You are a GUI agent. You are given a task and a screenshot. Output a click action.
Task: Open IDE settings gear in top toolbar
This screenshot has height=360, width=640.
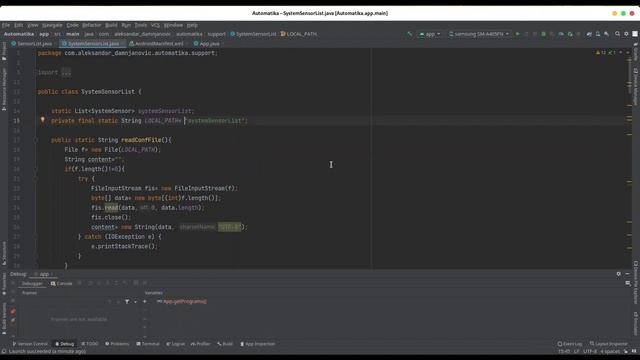(x=626, y=34)
